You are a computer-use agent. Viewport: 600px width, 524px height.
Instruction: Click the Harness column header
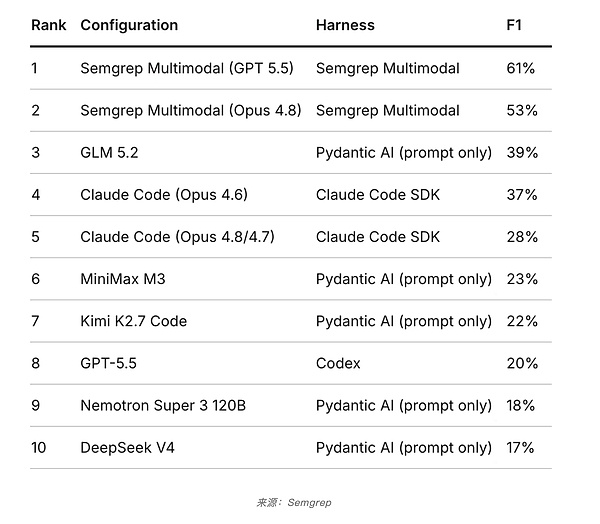[x=345, y=25]
